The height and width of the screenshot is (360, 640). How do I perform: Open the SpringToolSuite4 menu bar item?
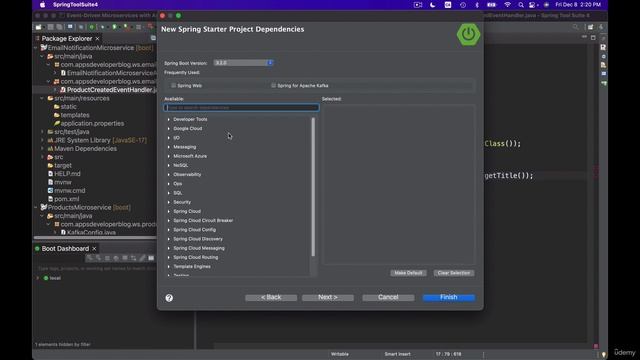tap(75, 5)
